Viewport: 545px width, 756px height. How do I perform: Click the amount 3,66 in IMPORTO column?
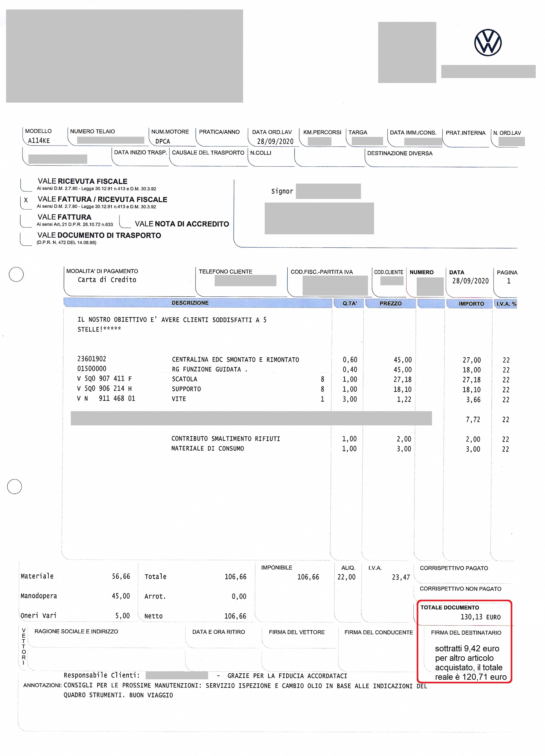click(x=473, y=400)
